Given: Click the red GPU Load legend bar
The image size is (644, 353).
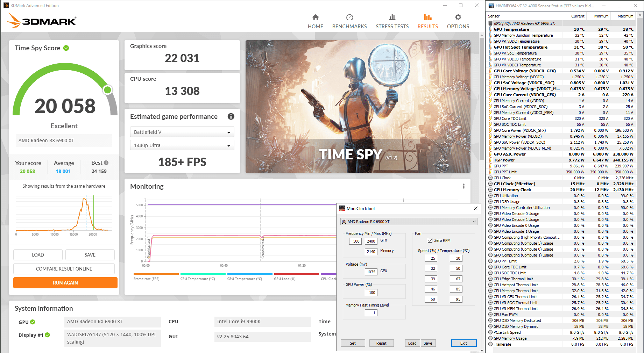Looking at the screenshot, I should (x=297, y=274).
